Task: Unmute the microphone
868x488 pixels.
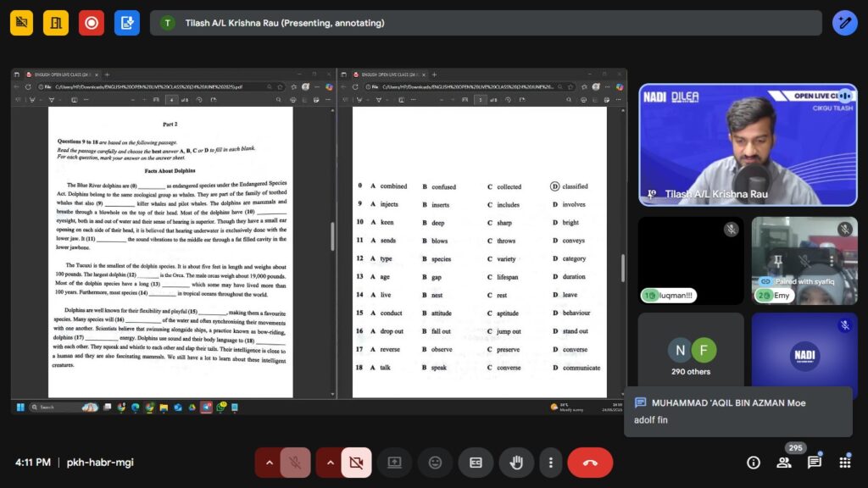Action: (x=295, y=463)
